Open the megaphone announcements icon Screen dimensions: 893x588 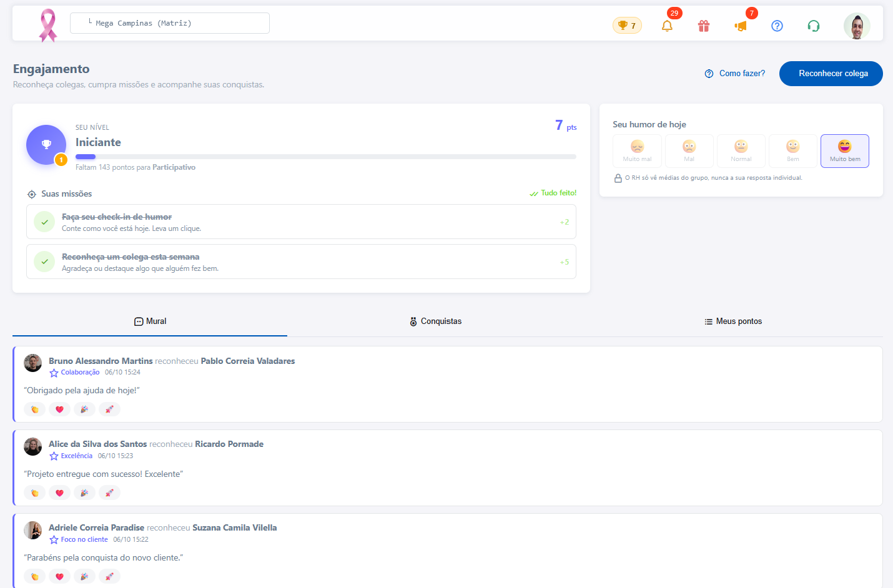pyautogui.click(x=741, y=26)
